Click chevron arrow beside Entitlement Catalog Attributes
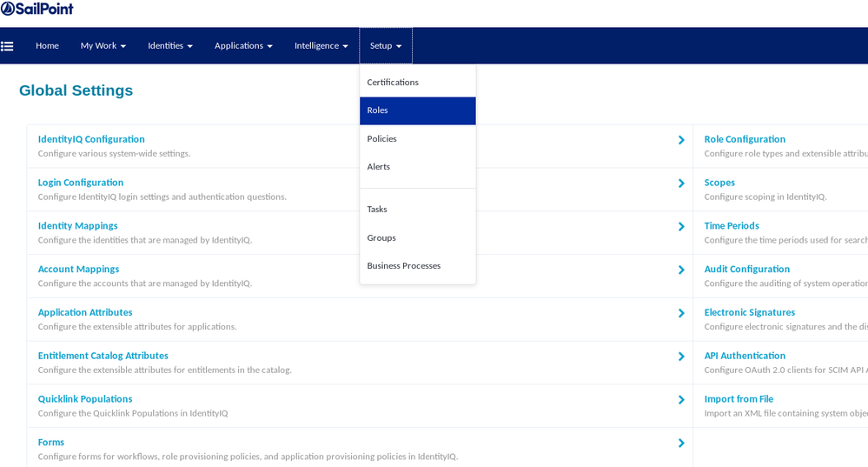The image size is (868, 467). coord(680,357)
